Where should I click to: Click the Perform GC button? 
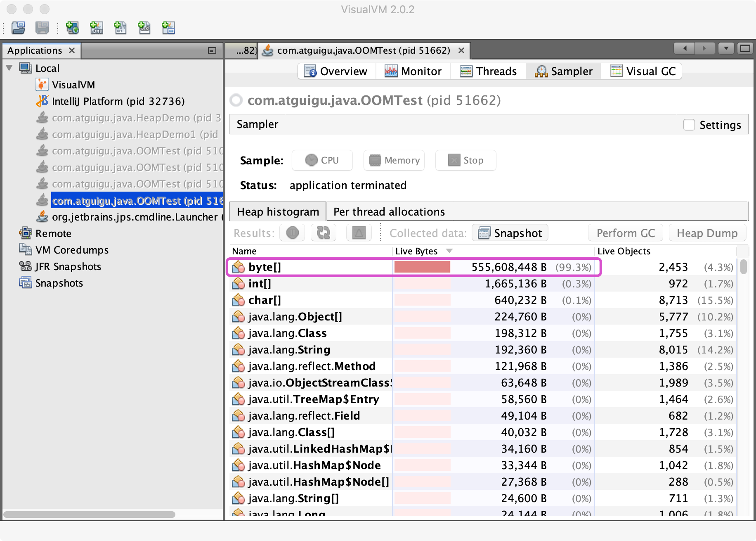(x=626, y=233)
